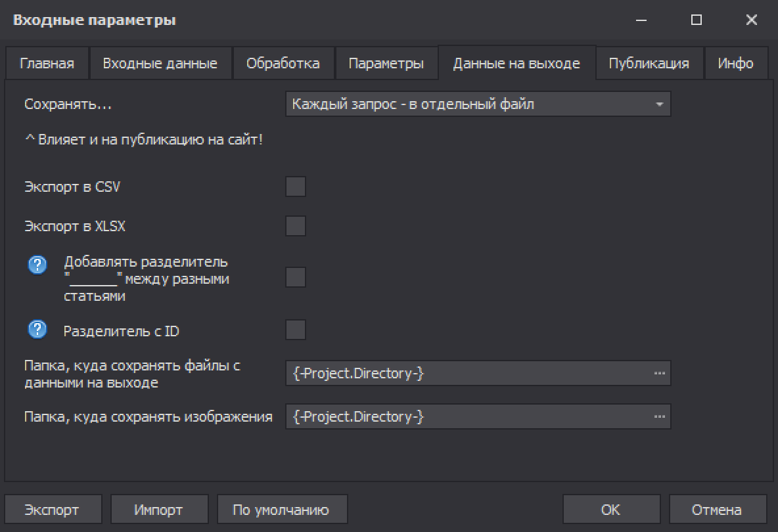Show the 'Инфо' tab
This screenshot has height=532, width=778.
735,64
